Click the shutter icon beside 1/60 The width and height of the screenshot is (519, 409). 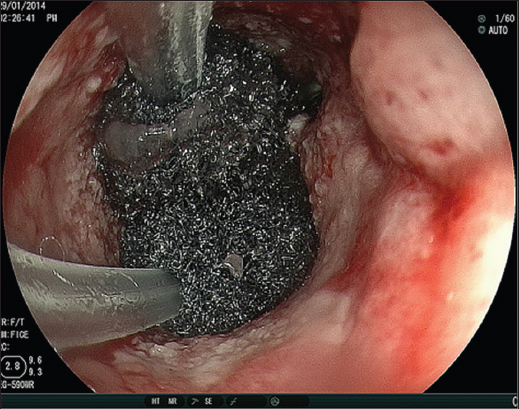tap(482, 18)
